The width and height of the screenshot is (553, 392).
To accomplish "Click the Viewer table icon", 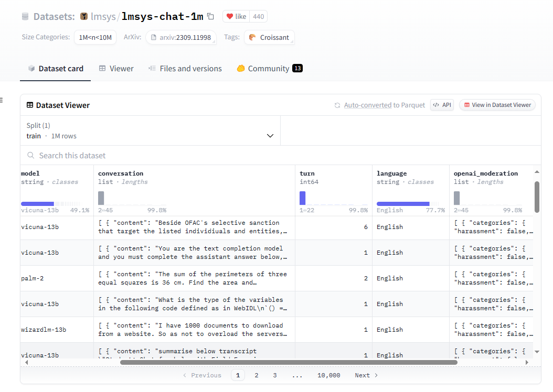I will [102, 68].
